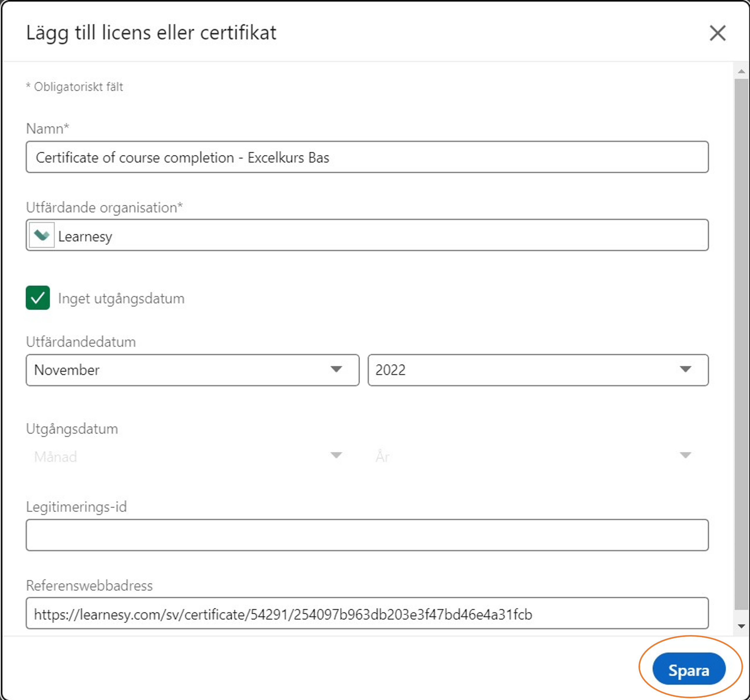Click the Utfärdande organisation field
The width and height of the screenshot is (750, 700).
(x=377, y=235)
